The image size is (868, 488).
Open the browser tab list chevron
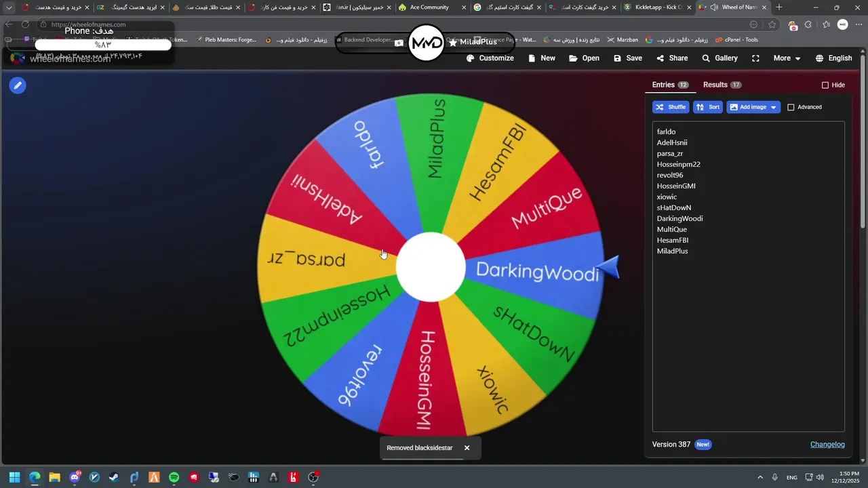coord(9,7)
